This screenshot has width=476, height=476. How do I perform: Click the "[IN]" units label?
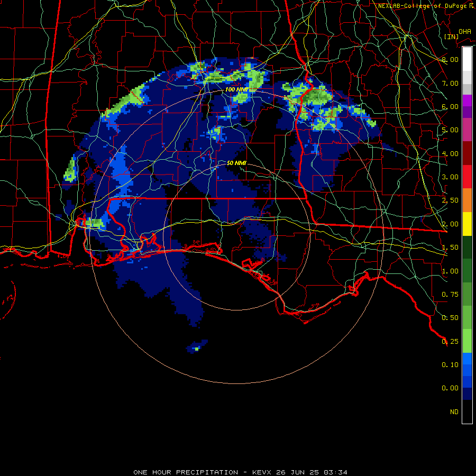tap(451, 36)
